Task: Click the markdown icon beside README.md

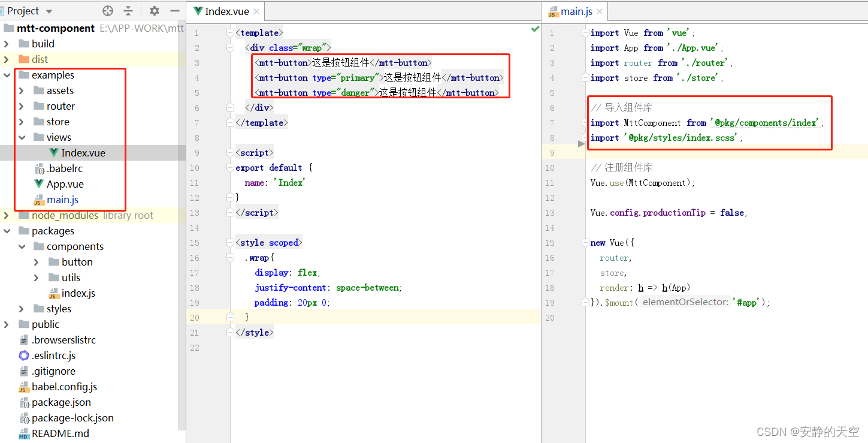Action: (24, 433)
